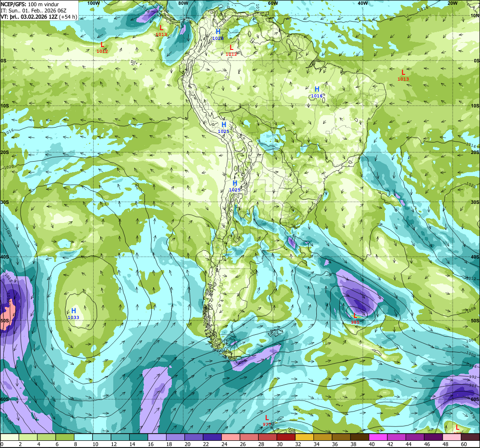This screenshot has width=480, height=448.
Task: Click the legend value 24
Action: [224, 444]
